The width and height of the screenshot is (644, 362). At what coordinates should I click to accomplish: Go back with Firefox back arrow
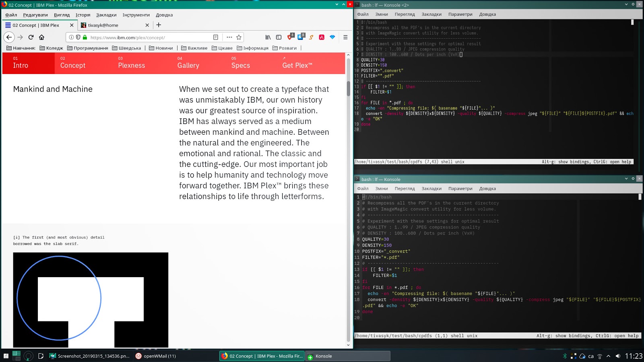tap(9, 37)
